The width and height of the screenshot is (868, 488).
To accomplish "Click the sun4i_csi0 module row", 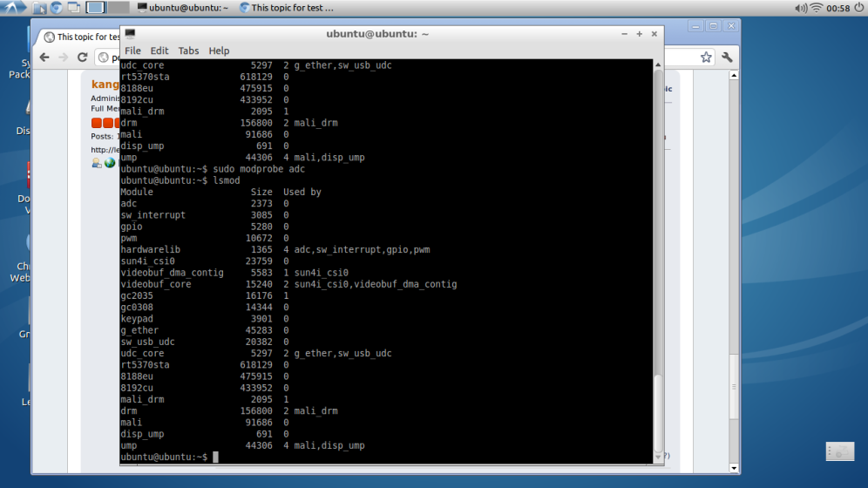I will tap(205, 261).
